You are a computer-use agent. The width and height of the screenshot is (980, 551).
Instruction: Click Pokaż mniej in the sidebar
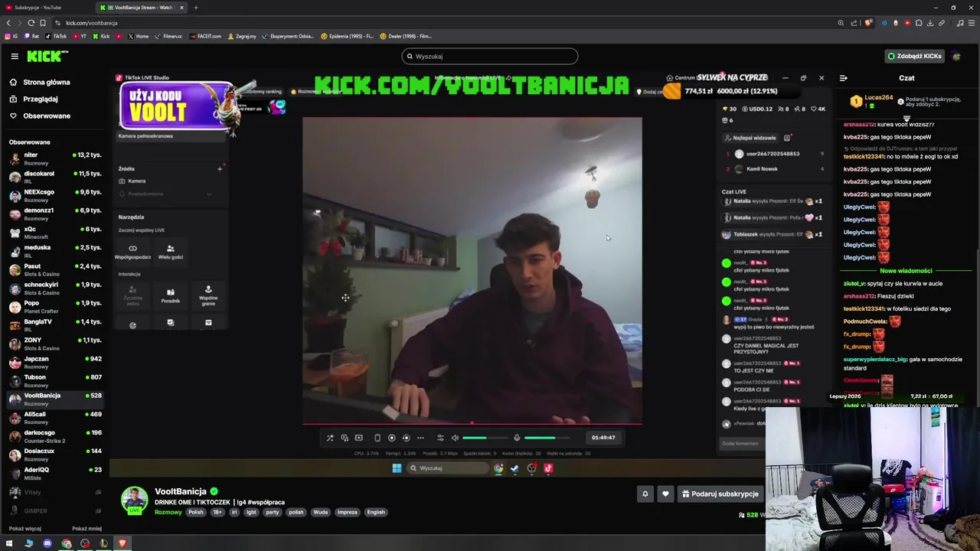pos(87,528)
